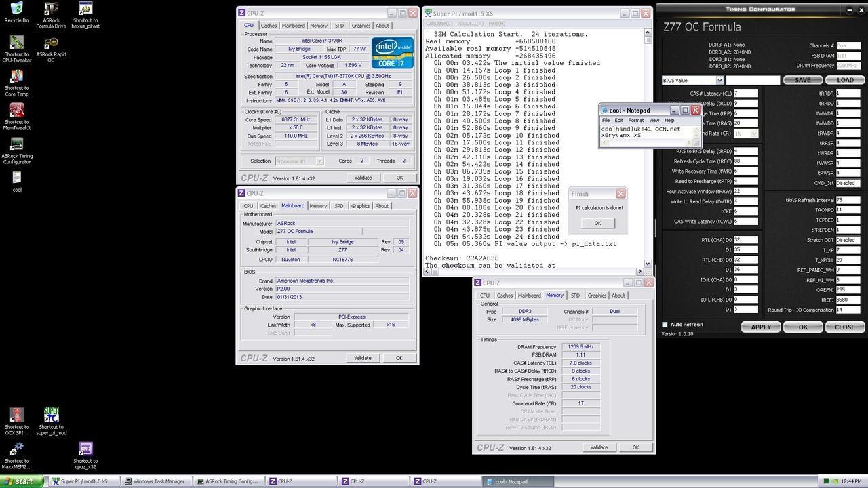The image size is (868, 488).
Task: Click the tRAS Refresh Interval field
Action: (848, 200)
